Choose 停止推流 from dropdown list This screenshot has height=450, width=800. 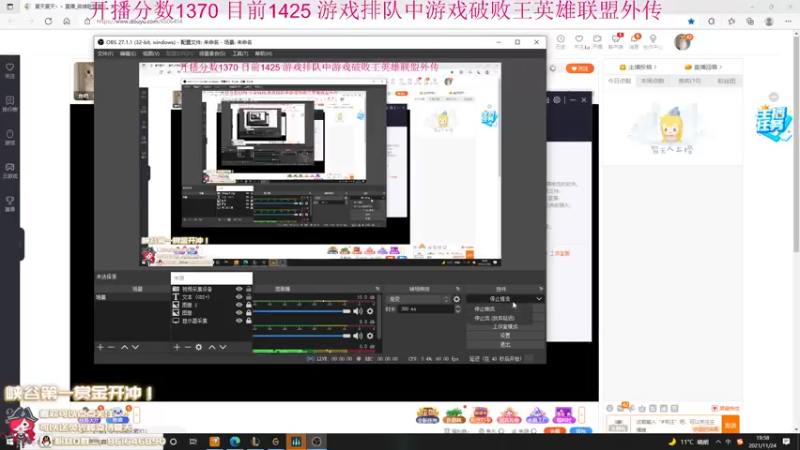point(484,309)
